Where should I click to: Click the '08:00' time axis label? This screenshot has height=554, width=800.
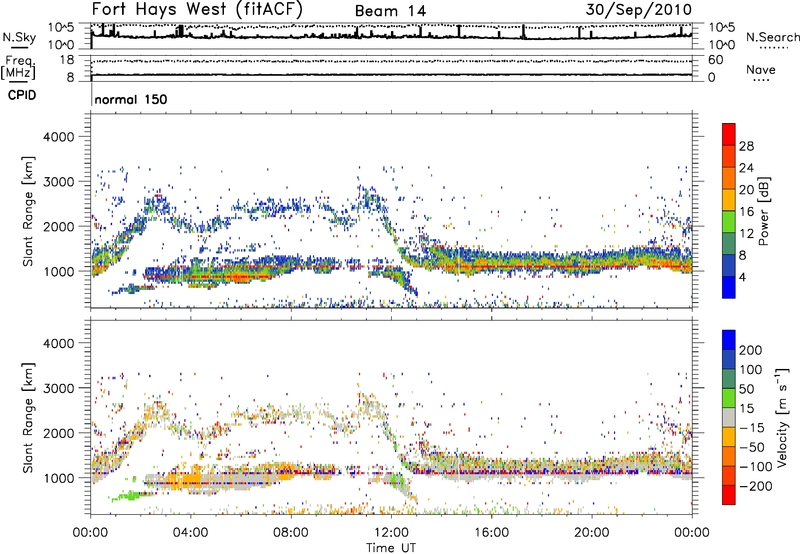[291, 533]
